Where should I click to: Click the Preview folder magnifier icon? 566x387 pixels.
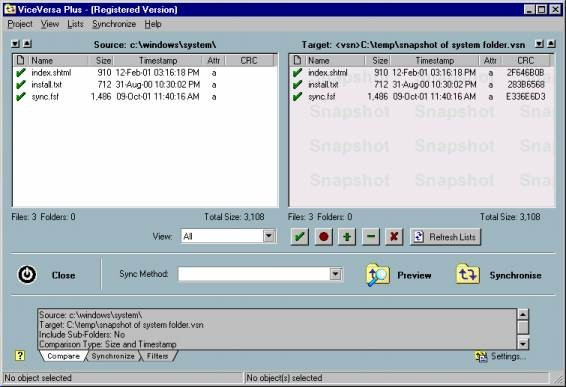pos(378,275)
